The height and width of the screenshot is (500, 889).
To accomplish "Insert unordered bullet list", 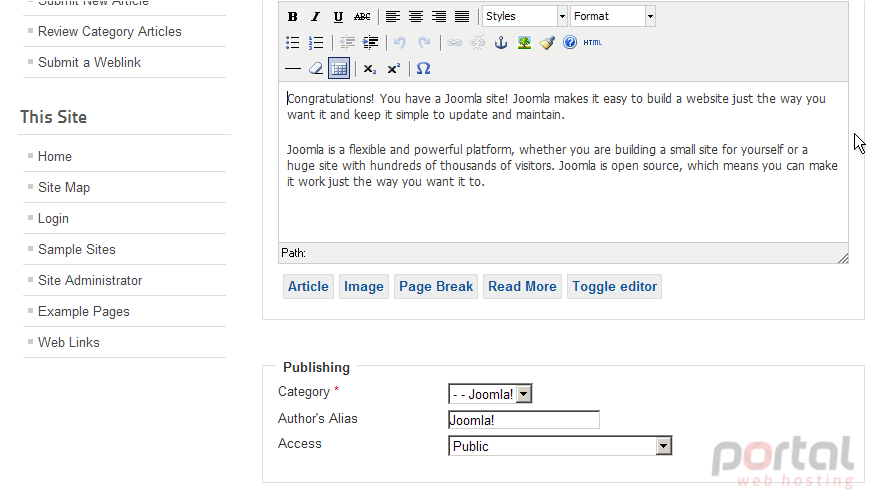I will 293,43.
